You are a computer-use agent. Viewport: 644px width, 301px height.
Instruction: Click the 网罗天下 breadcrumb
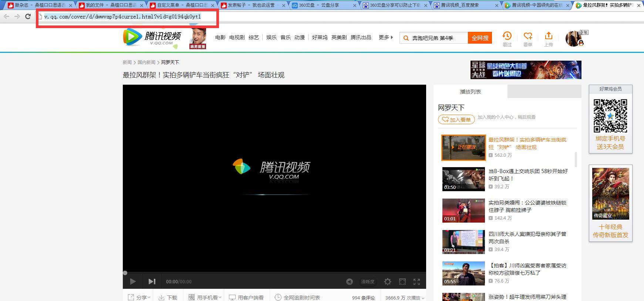point(170,62)
